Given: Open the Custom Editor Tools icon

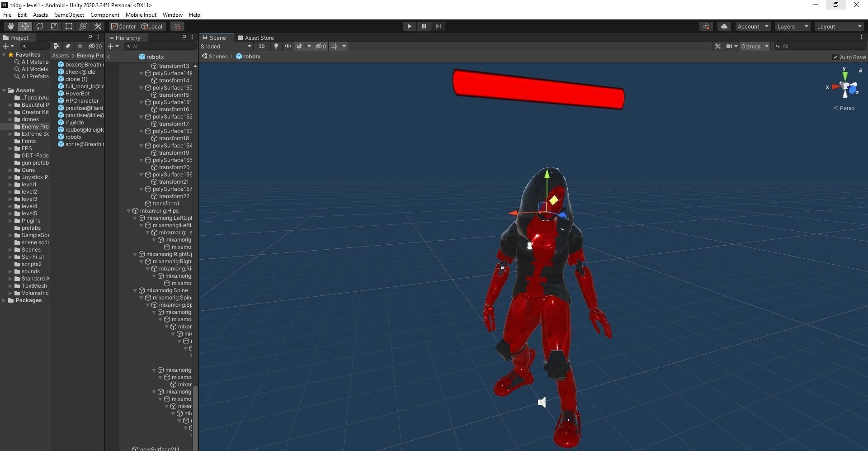Looking at the screenshot, I should pyautogui.click(x=98, y=26).
